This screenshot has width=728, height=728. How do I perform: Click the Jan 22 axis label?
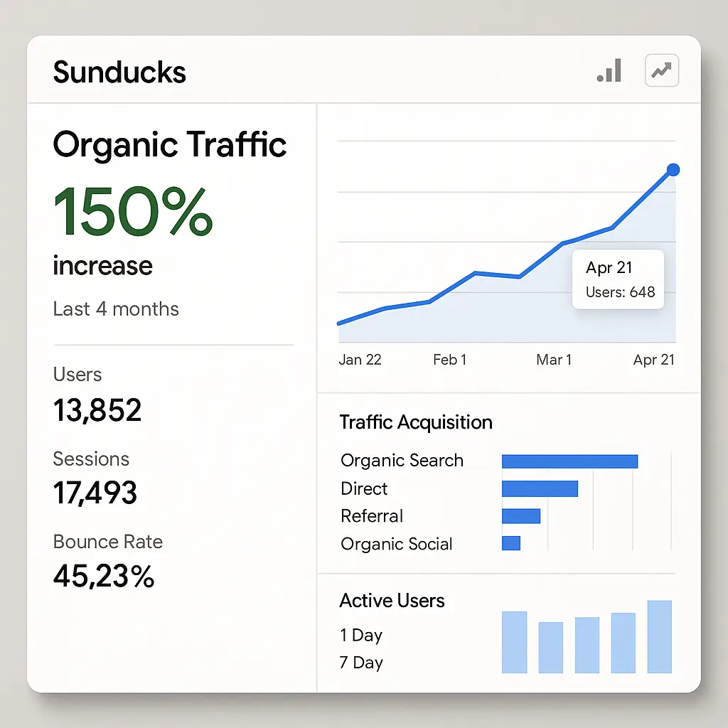point(360,360)
